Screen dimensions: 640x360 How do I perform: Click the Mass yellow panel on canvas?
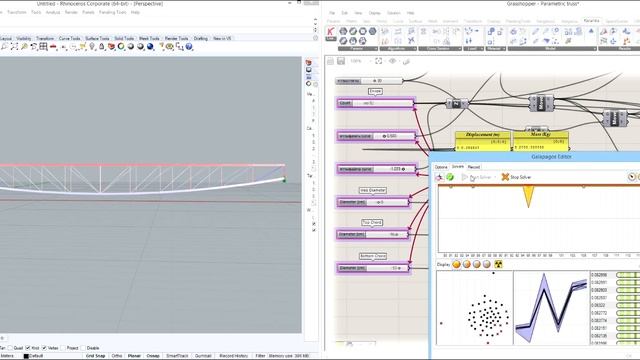tap(540, 141)
